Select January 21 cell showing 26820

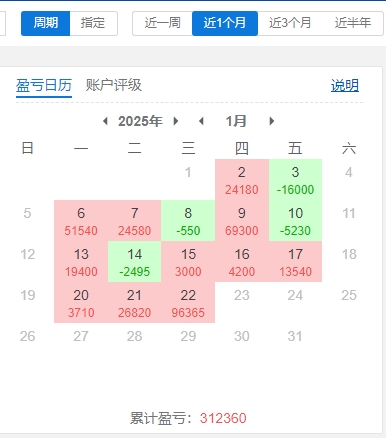[x=135, y=303]
